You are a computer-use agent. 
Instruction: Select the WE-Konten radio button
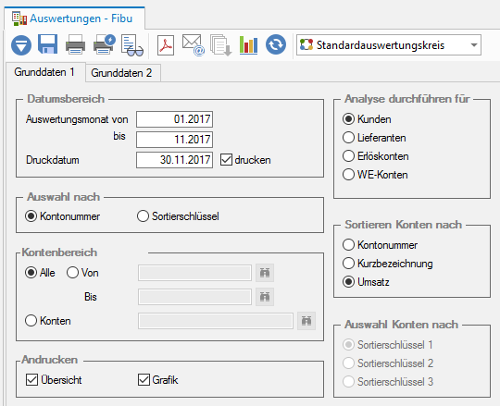tap(348, 174)
